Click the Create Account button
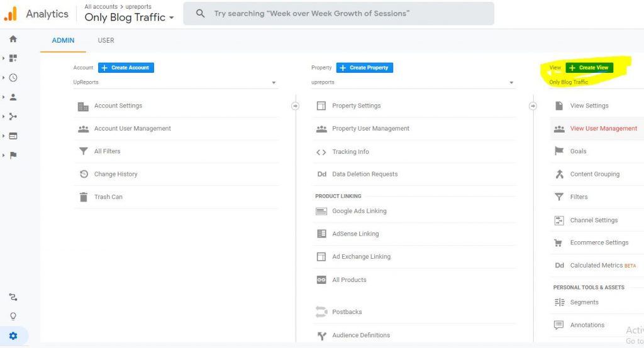The width and height of the screenshot is (644, 348). [126, 68]
